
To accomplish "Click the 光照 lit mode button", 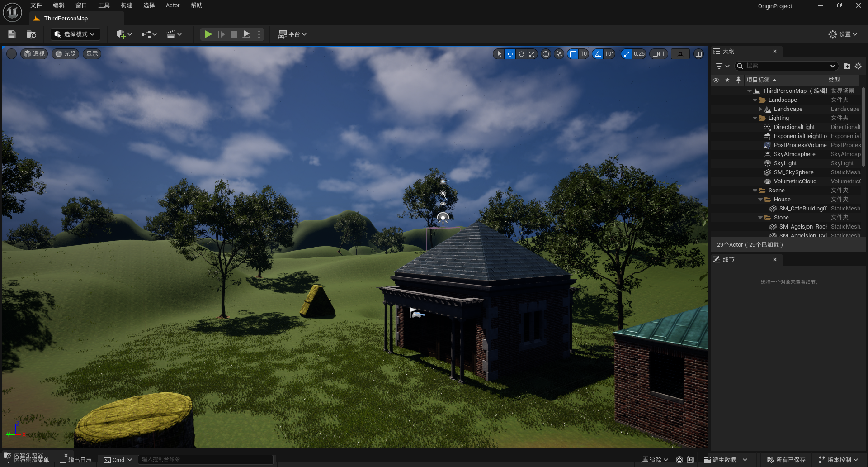I will 66,54.
